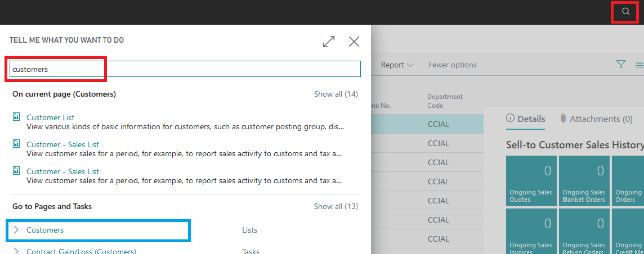Open the Ongoing Sales Quotes tile
This screenshot has width=644, height=254.
coord(531,182)
